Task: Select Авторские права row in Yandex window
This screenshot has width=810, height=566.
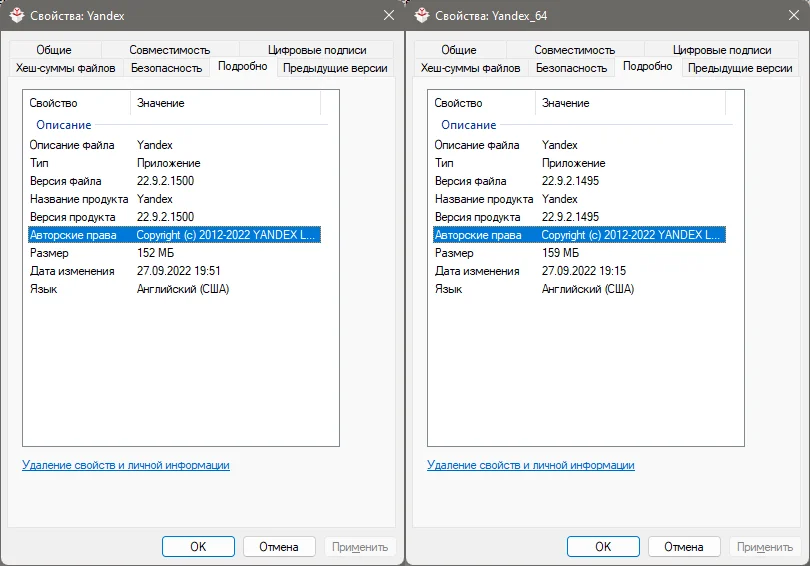Action: [175, 235]
